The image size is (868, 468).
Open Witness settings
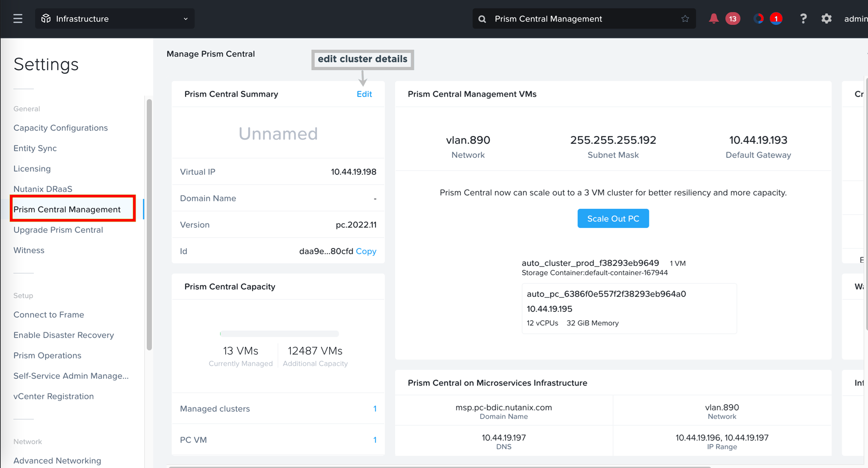click(29, 250)
